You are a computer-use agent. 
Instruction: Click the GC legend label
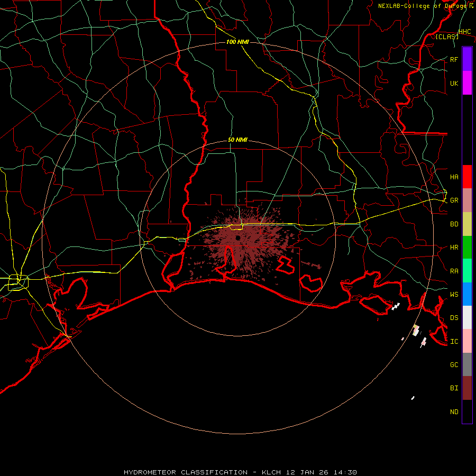[x=454, y=364]
